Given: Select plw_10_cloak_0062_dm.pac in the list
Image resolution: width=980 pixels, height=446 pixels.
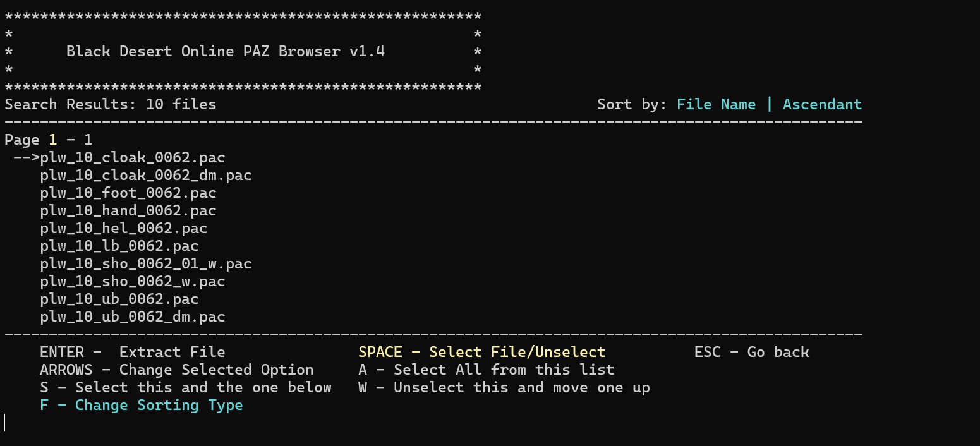Looking at the screenshot, I should [146, 175].
